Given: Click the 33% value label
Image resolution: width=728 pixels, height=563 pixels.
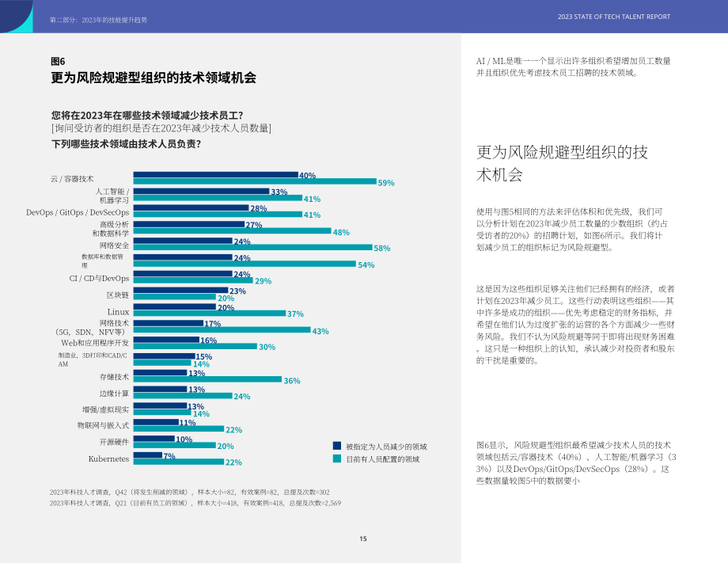Looking at the screenshot, I should tap(279, 192).
